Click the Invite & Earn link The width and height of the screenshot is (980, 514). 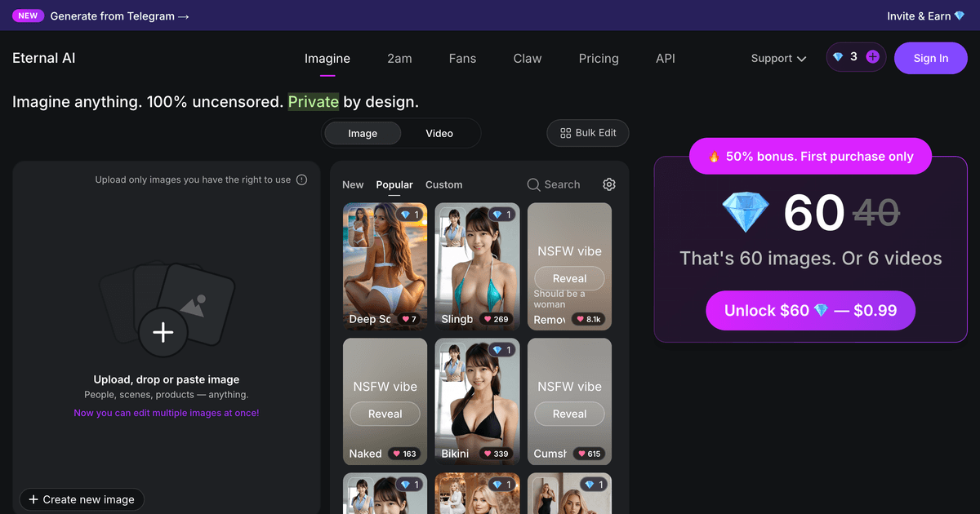tap(926, 16)
